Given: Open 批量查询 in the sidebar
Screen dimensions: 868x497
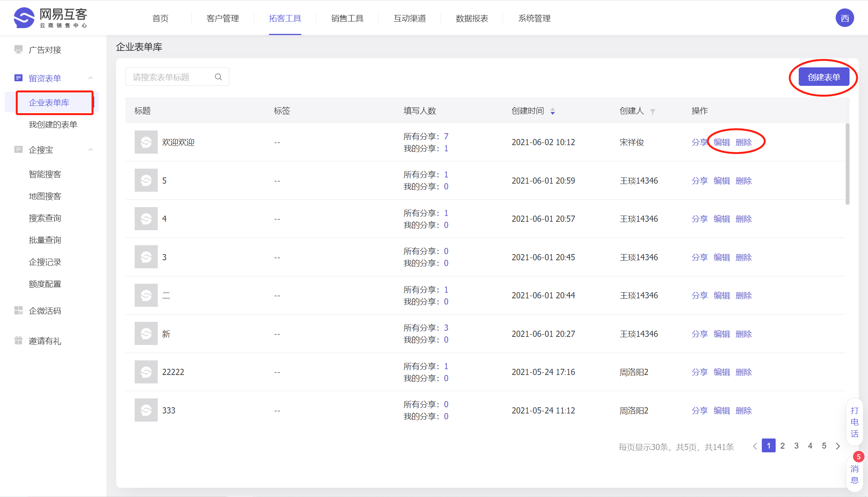Looking at the screenshot, I should coord(45,240).
